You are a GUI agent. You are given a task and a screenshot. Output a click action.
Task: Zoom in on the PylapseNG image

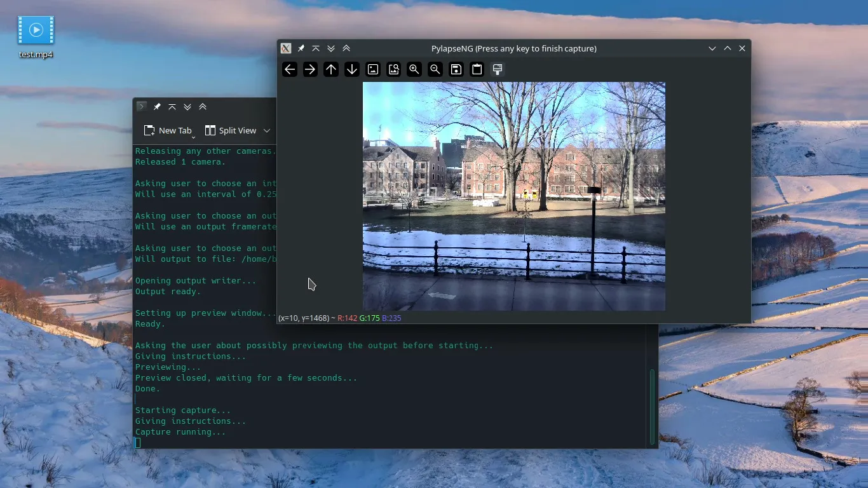414,70
